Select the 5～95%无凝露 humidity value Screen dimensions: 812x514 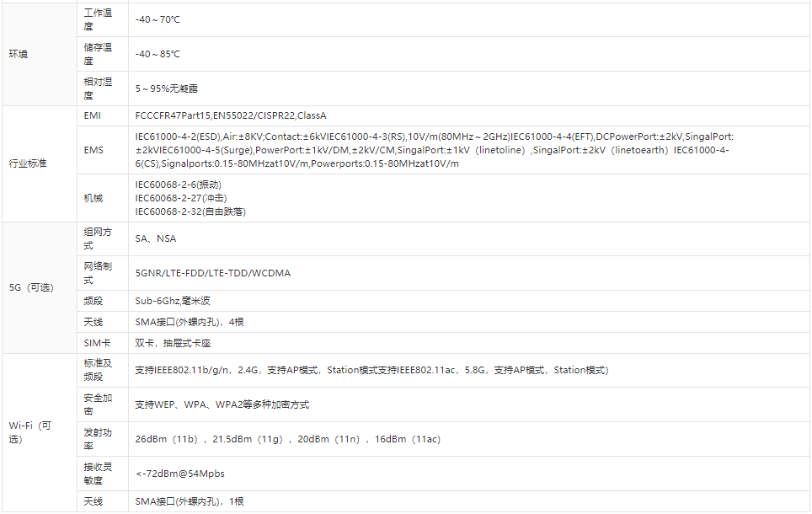click(x=167, y=88)
